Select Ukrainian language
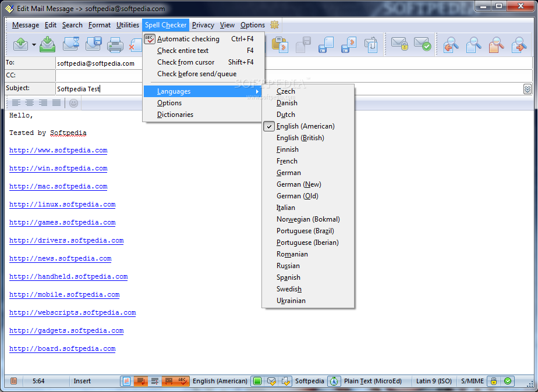Image resolution: width=538 pixels, height=392 pixels. [308, 301]
